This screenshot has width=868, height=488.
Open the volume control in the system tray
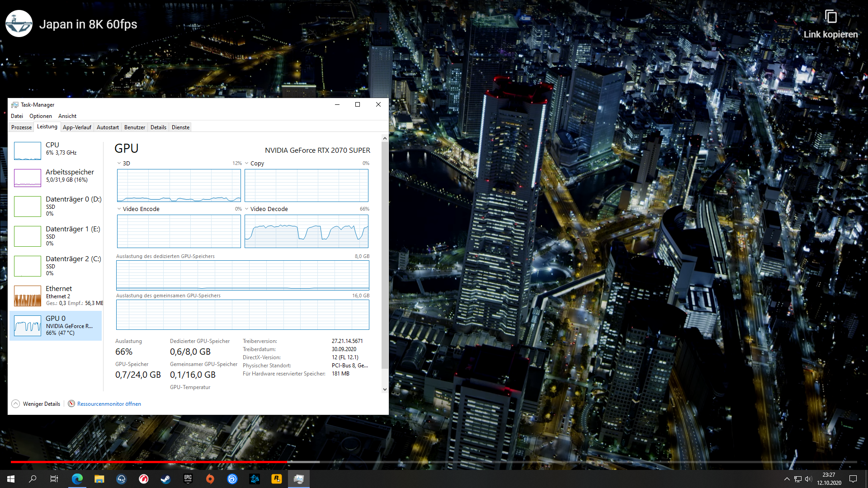(x=808, y=479)
